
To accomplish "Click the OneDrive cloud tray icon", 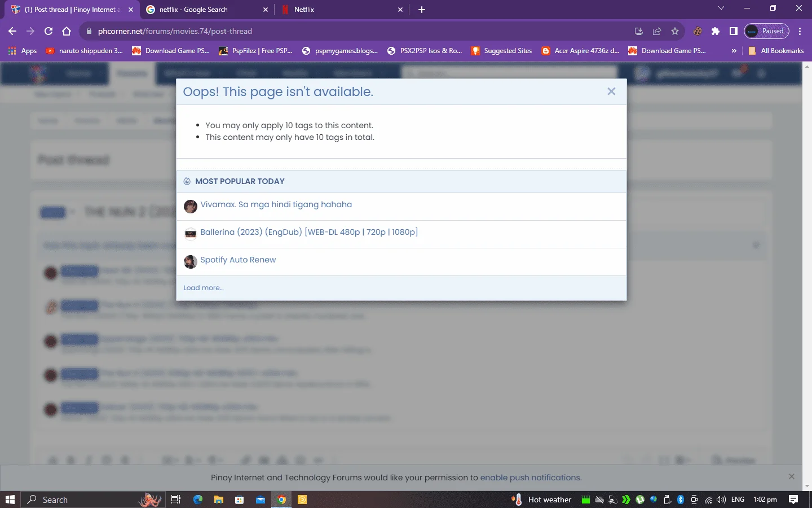I will point(599,500).
